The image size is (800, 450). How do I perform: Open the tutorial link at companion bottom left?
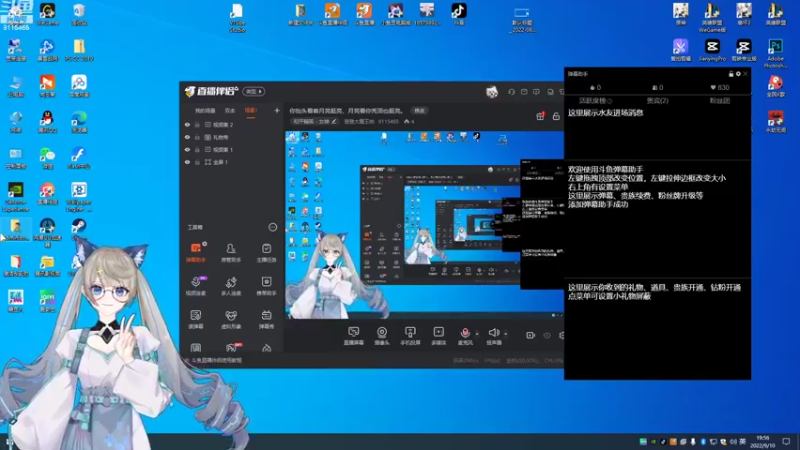pyautogui.click(x=216, y=360)
